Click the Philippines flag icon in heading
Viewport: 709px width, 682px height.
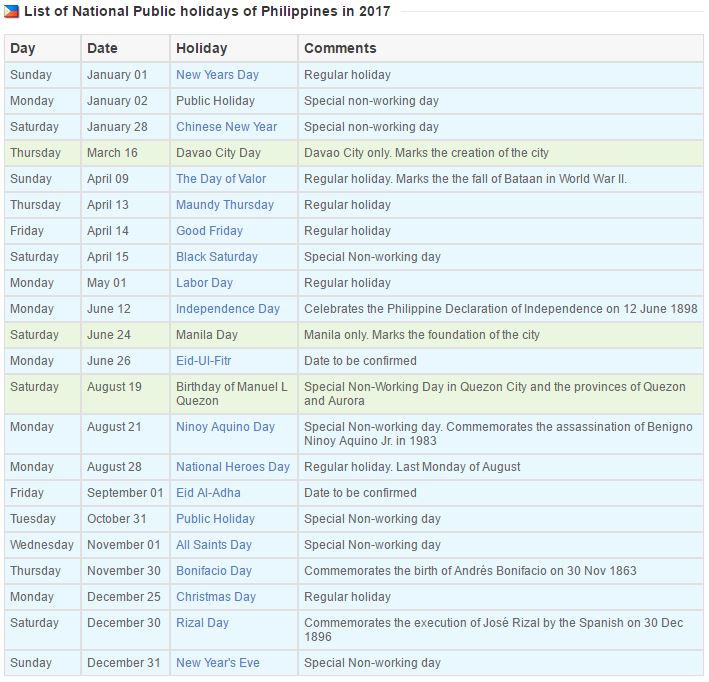pos(11,12)
